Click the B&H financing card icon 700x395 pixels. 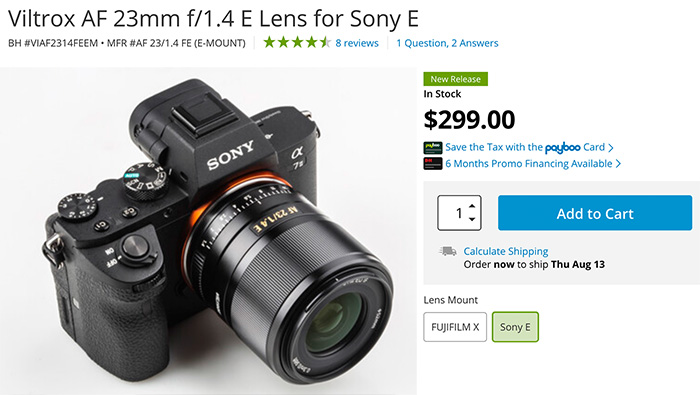click(433, 163)
